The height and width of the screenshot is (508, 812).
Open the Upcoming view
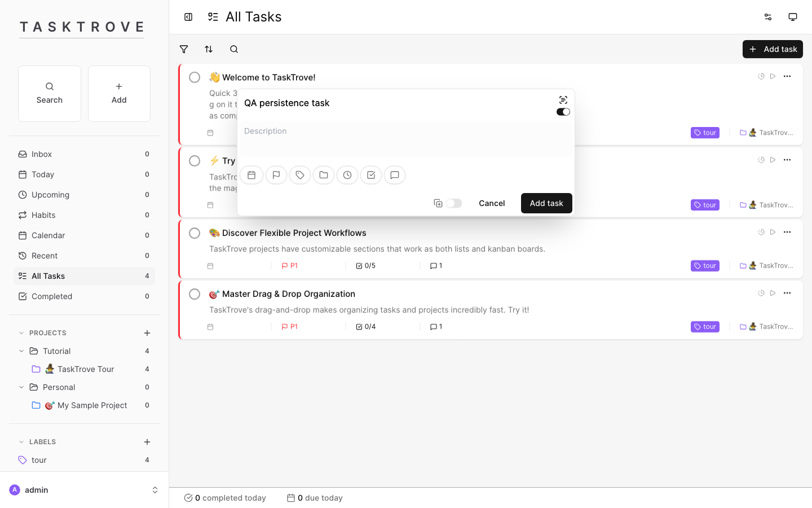pyautogui.click(x=84, y=195)
